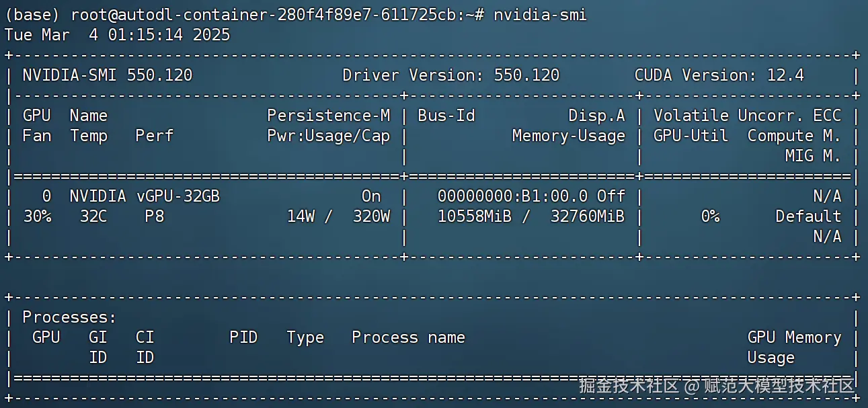Image resolution: width=868 pixels, height=408 pixels.
Task: Click the PID column header
Action: (243, 337)
